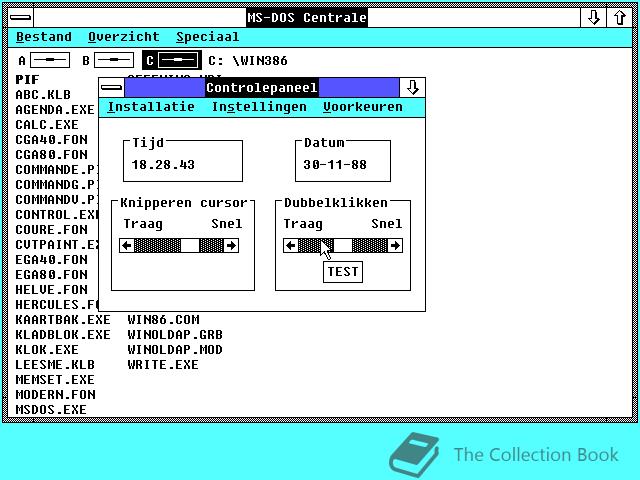
Task: Select the PIF directory entry
Action: click(x=27, y=80)
